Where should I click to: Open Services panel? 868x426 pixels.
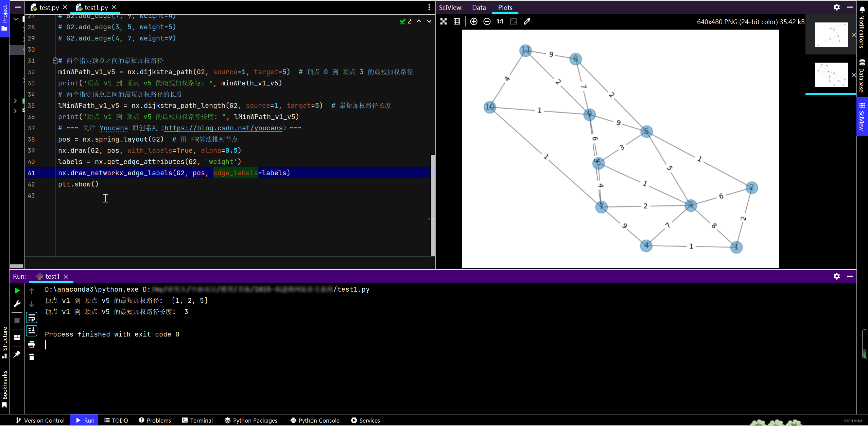365,420
